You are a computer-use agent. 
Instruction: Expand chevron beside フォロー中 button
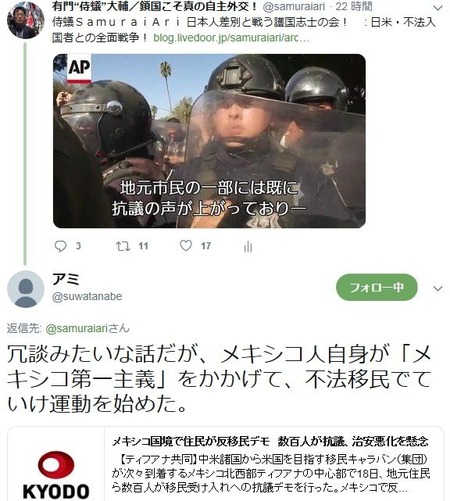click(x=438, y=288)
